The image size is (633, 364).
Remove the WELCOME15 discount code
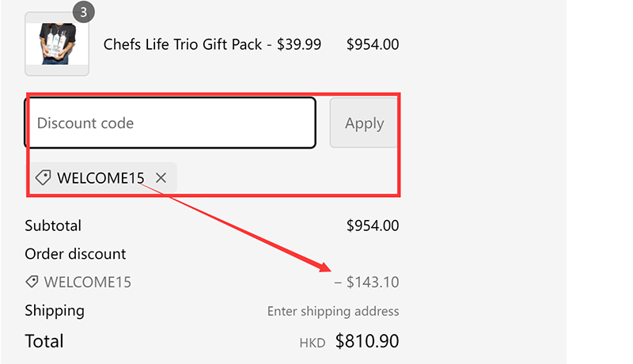pos(161,178)
